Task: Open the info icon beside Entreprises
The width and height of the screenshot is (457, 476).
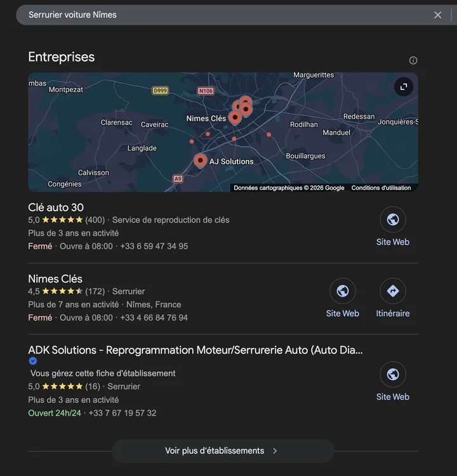Action: tap(413, 60)
